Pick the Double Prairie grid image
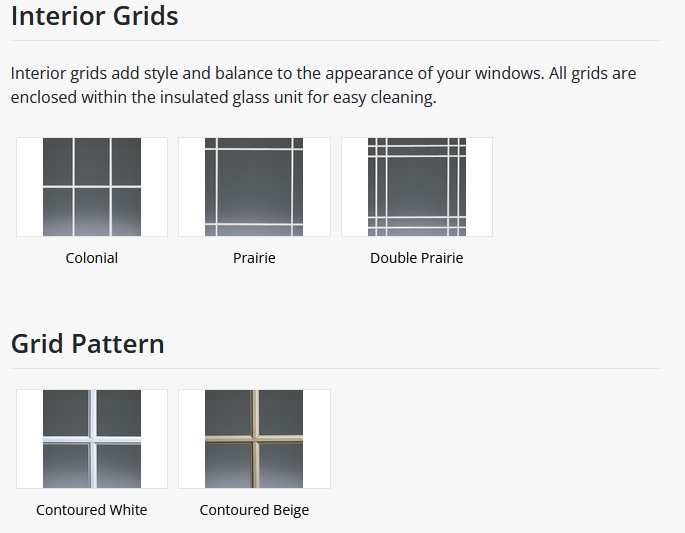This screenshot has width=685, height=533. tap(417, 187)
